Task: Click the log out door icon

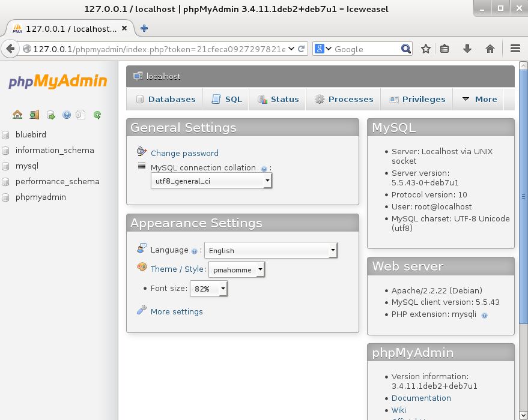Action: (x=34, y=115)
